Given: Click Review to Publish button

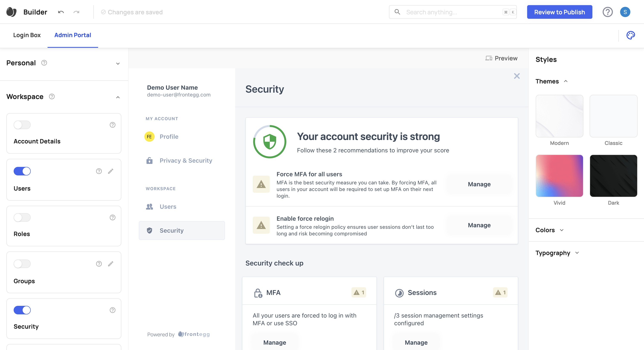Looking at the screenshot, I should click(559, 12).
